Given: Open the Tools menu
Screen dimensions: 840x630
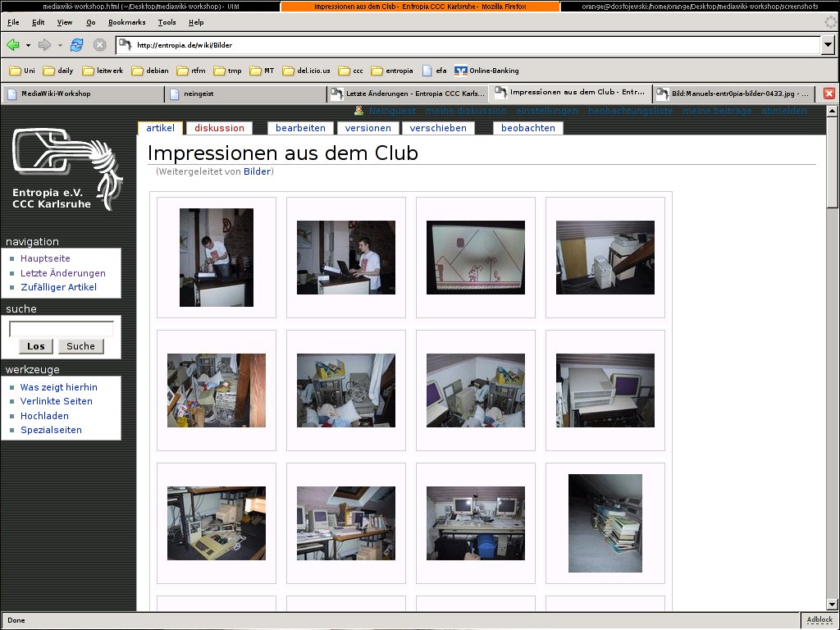Looking at the screenshot, I should coord(167,22).
